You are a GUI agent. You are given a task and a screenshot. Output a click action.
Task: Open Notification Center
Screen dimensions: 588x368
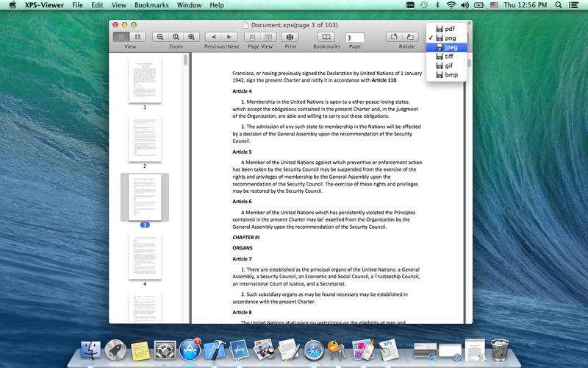[573, 5]
